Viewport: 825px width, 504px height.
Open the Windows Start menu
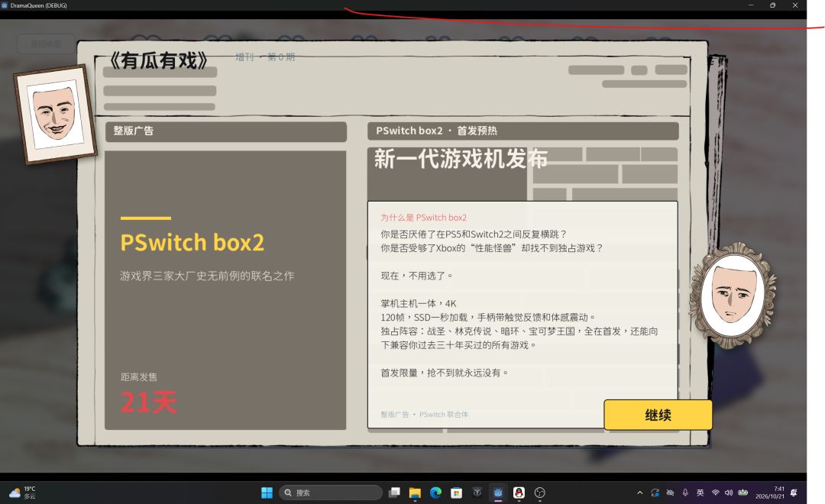(267, 493)
